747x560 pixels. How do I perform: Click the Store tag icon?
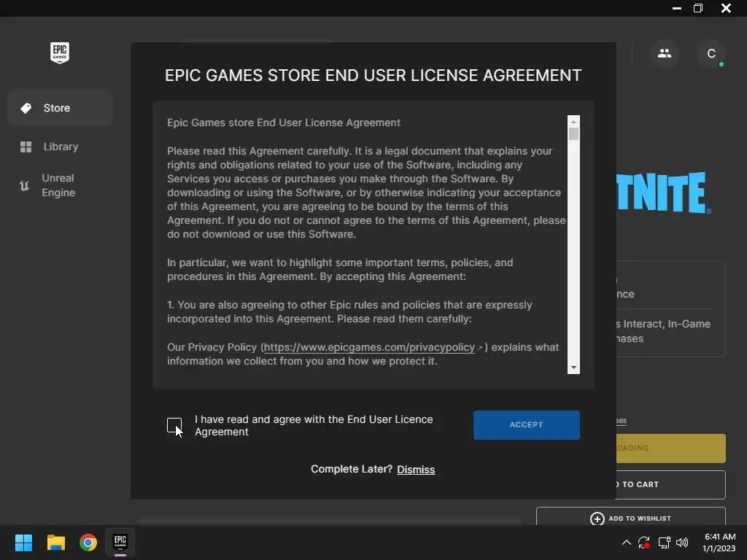click(x=26, y=108)
